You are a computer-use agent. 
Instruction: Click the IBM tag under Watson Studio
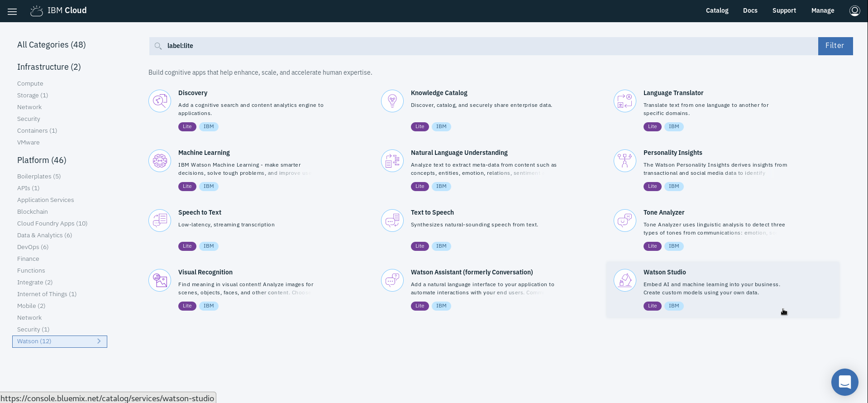pyautogui.click(x=674, y=306)
